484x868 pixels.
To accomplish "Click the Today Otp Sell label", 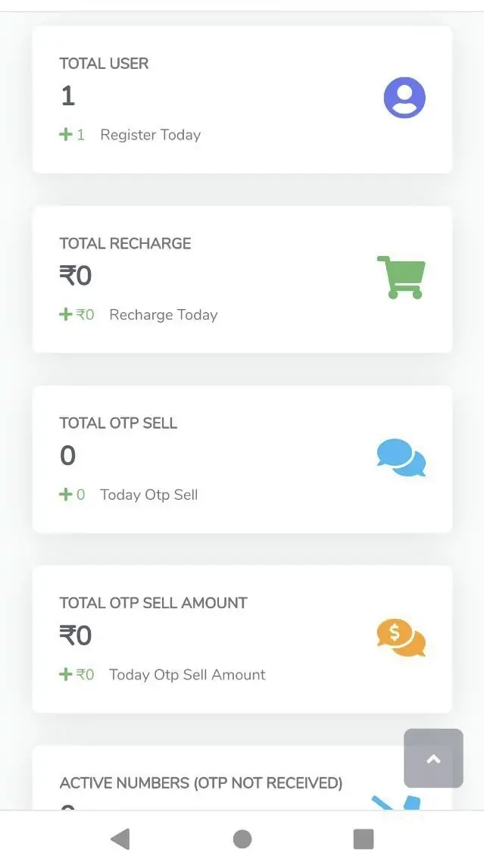I will click(148, 495).
